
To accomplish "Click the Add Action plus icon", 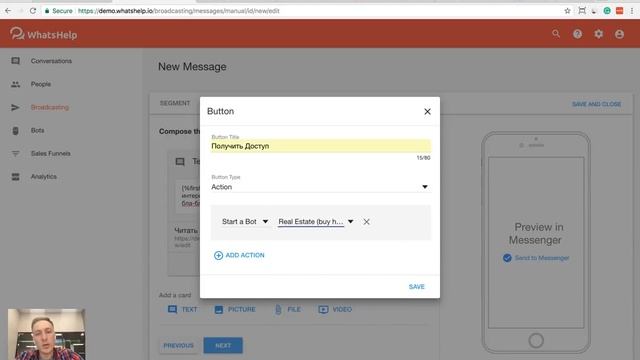I will point(218,256).
